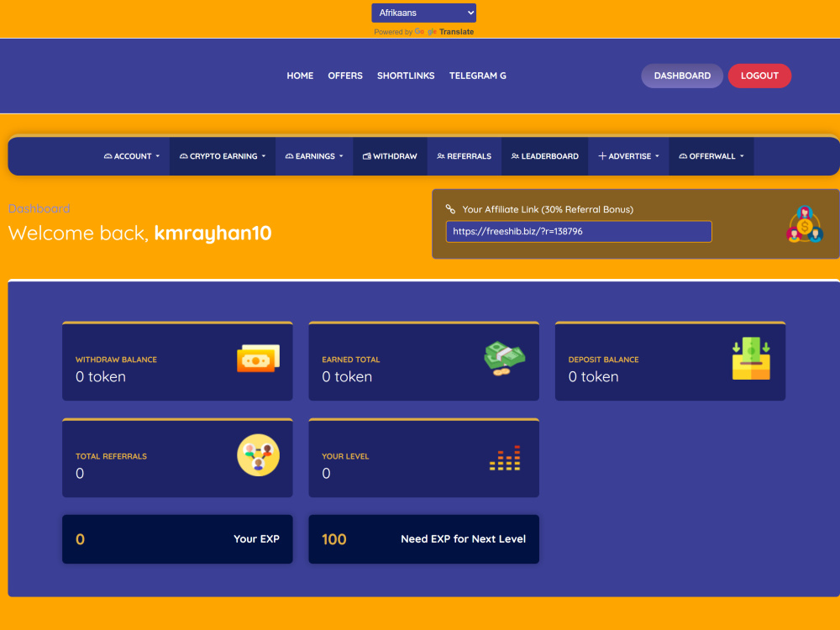Image resolution: width=840 pixels, height=630 pixels.
Task: Open the Afrikaans language dropdown
Action: [x=423, y=13]
